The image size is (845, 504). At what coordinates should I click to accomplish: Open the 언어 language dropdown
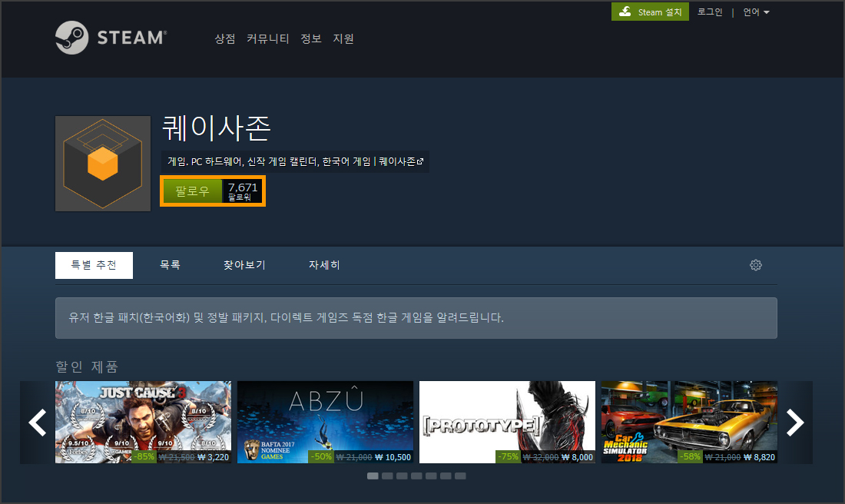(x=756, y=12)
